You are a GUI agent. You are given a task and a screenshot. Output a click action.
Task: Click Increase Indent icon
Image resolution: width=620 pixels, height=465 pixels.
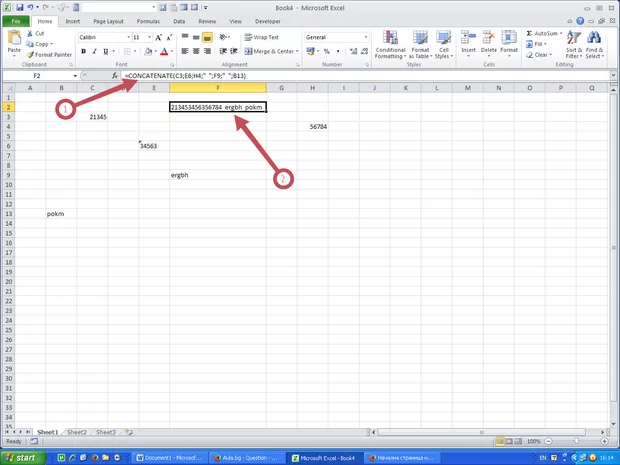click(234, 51)
